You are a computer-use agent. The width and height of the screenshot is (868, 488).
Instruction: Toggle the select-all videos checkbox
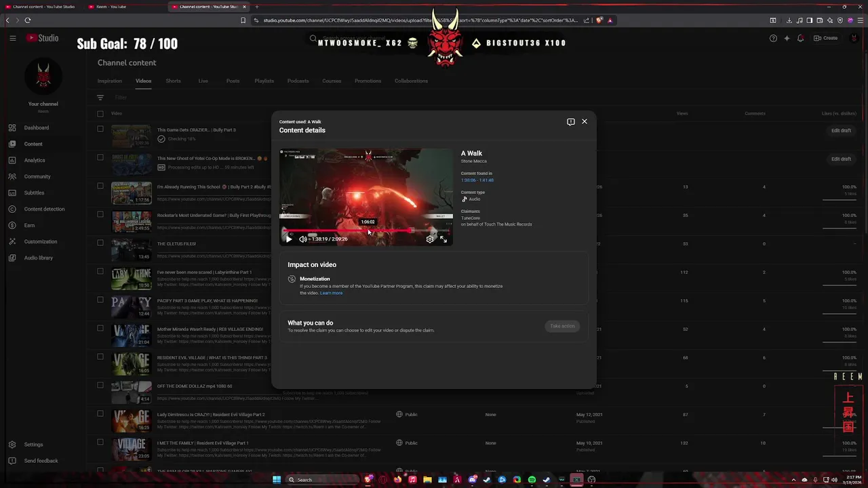[100, 113]
